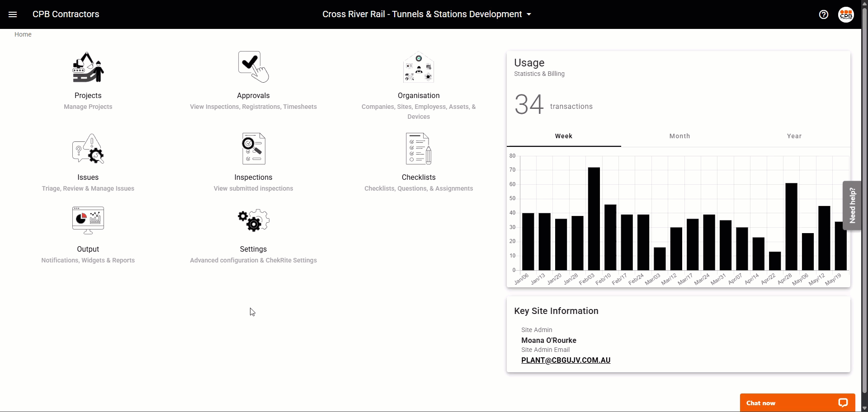
Task: Open the Output dashboard monitor icon
Action: (88, 220)
